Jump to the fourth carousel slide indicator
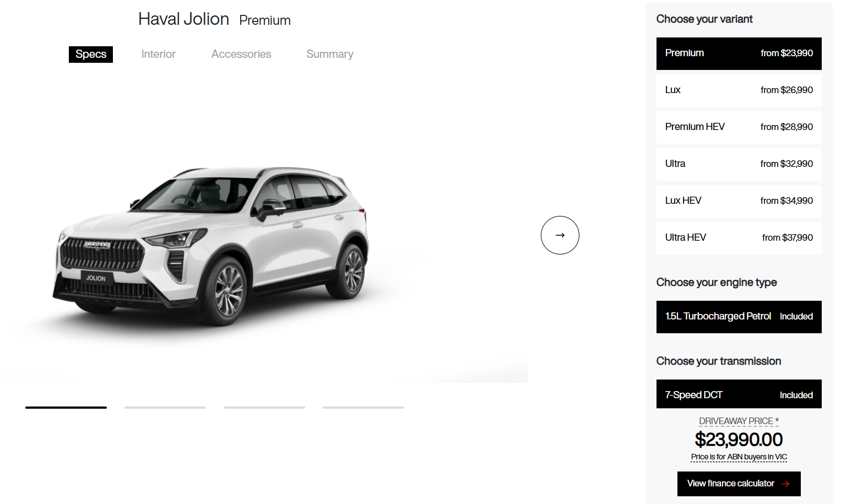The width and height of the screenshot is (841, 504). click(363, 408)
